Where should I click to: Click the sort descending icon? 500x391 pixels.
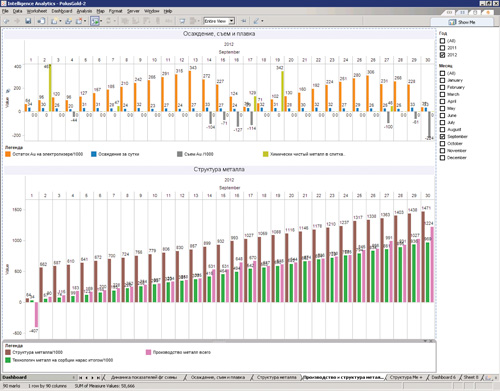147,21
